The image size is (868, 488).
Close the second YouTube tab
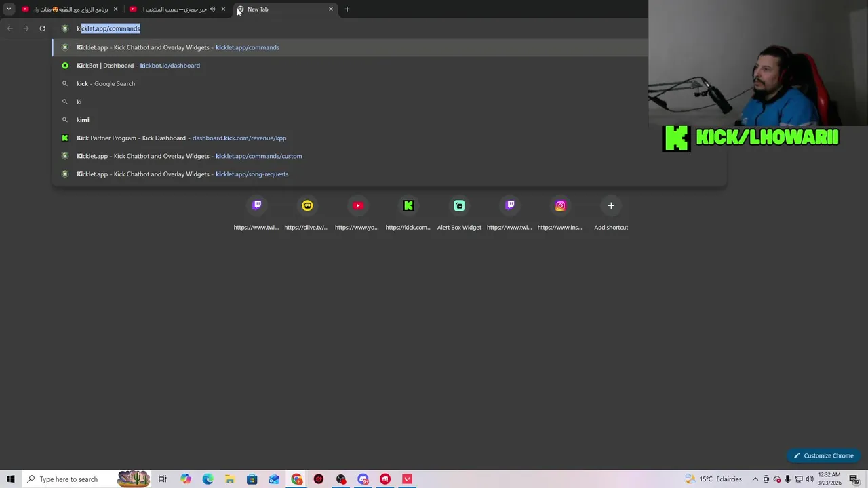(x=223, y=9)
